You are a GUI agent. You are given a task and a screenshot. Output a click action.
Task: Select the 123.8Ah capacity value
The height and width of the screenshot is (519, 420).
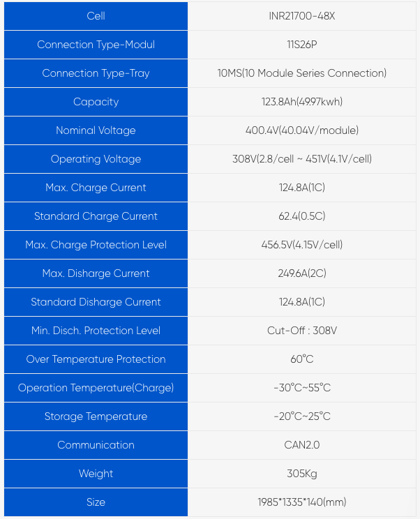click(x=301, y=102)
